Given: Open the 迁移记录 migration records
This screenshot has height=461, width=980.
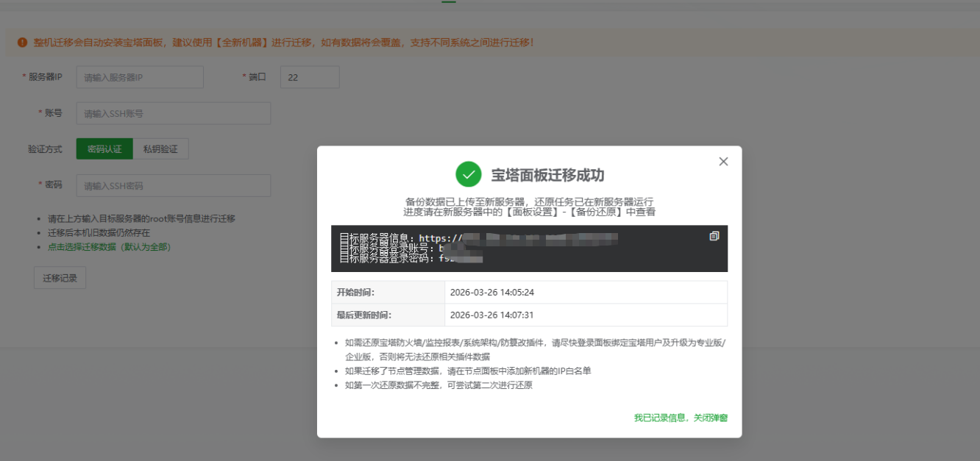Looking at the screenshot, I should (x=60, y=277).
